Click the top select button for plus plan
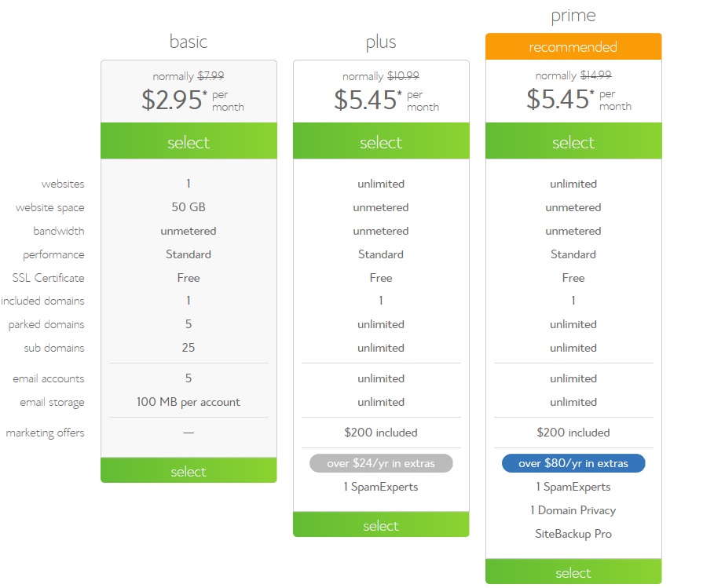The width and height of the screenshot is (703, 588). (381, 141)
